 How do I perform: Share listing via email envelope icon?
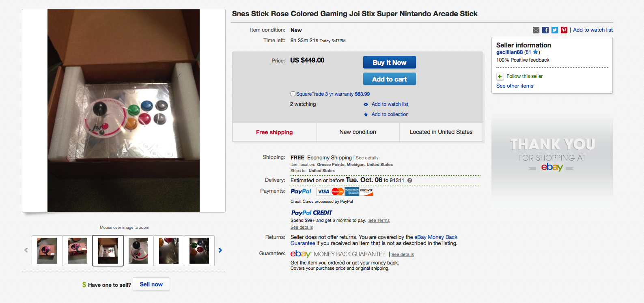tap(536, 30)
